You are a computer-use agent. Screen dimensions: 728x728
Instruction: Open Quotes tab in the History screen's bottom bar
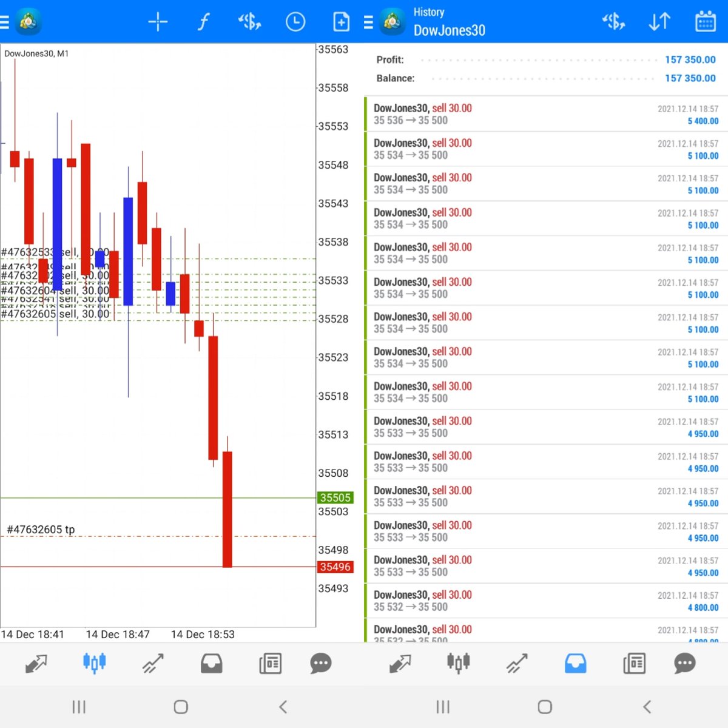click(x=400, y=664)
